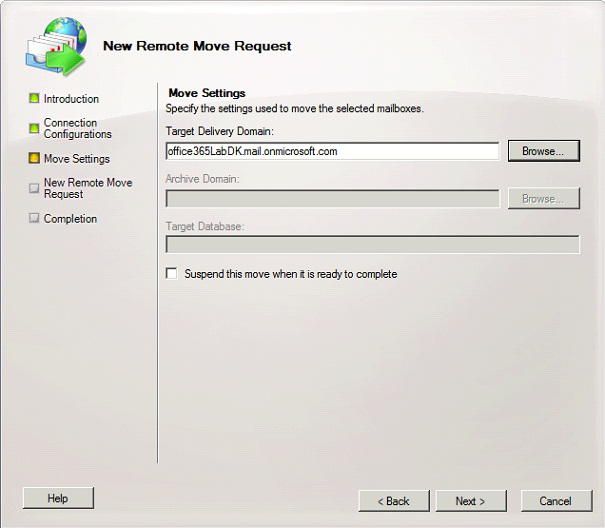Select the Connection Configurations step label
The image size is (605, 528).
pos(78,128)
